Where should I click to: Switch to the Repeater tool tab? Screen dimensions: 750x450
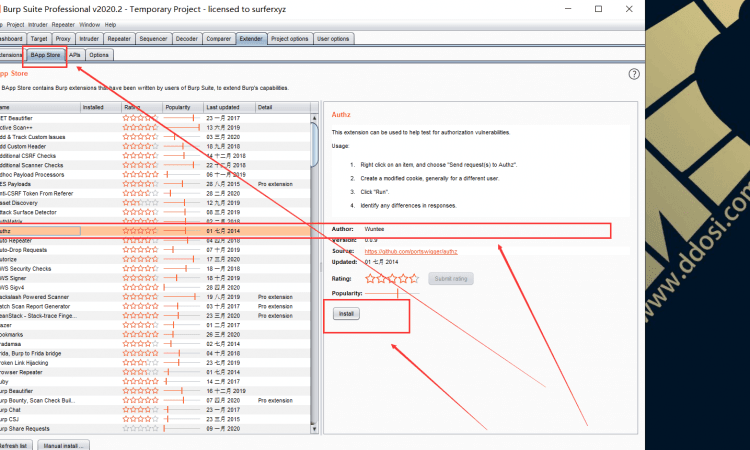(x=119, y=39)
